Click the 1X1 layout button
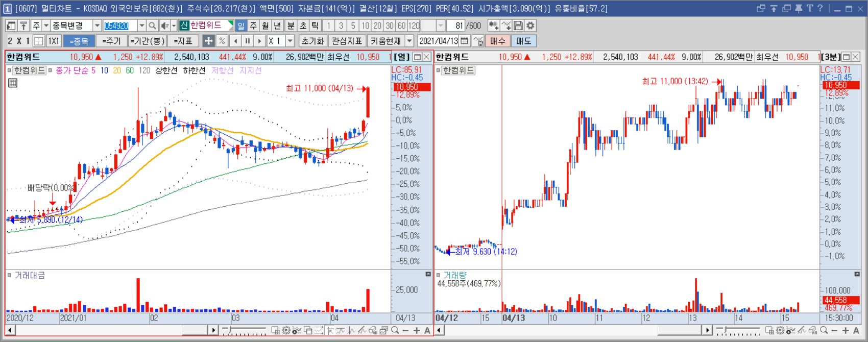This screenshot has width=868, height=342. (54, 41)
